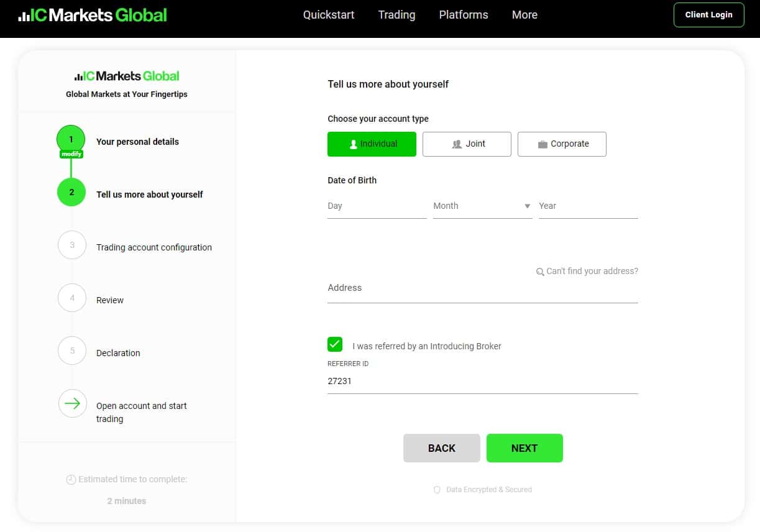Click step 3 circle for trading configuration

tap(72, 245)
